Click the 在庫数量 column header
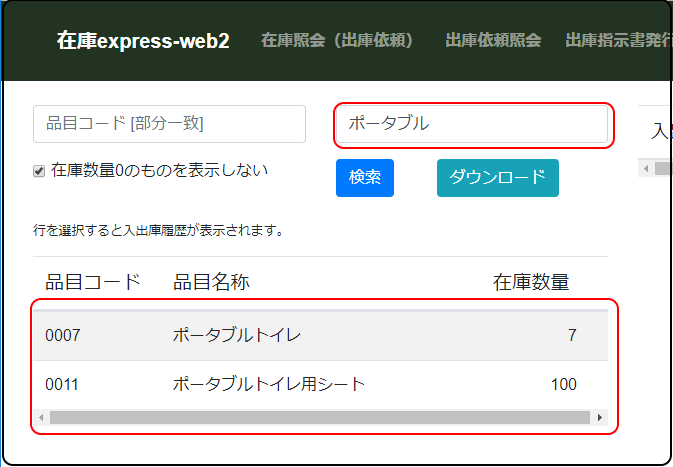This screenshot has height=467, width=673. [531, 282]
